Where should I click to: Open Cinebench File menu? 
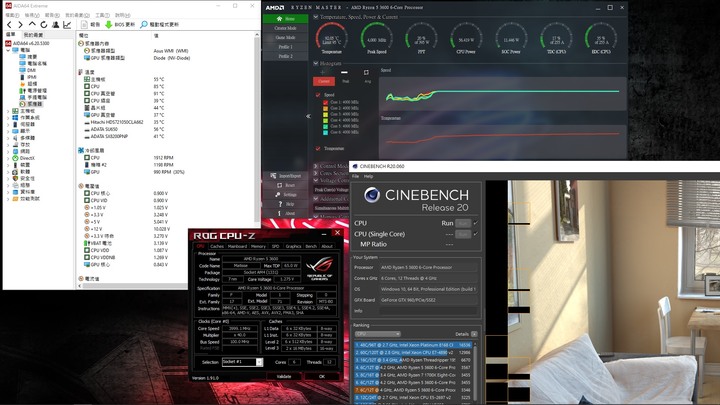click(x=355, y=176)
